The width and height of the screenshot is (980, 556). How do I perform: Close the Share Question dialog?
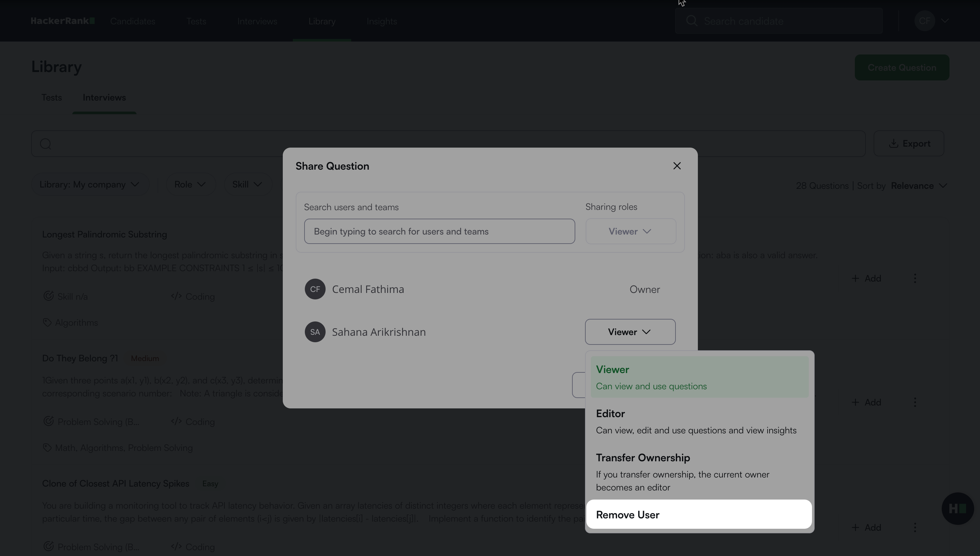click(x=676, y=166)
